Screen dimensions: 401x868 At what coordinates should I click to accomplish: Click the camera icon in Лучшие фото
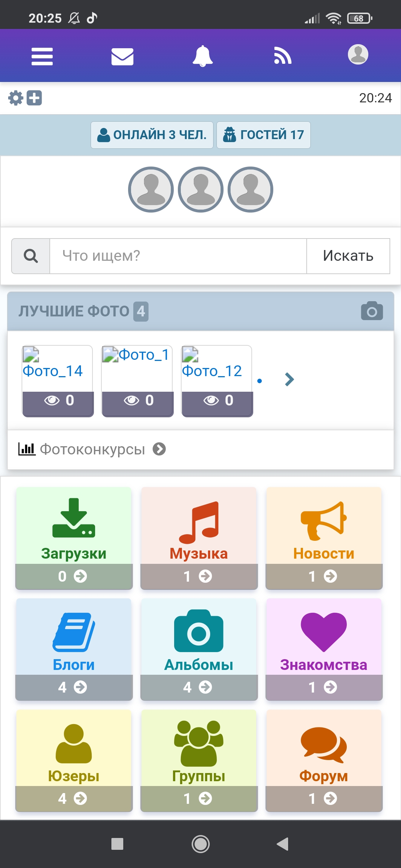[372, 311]
